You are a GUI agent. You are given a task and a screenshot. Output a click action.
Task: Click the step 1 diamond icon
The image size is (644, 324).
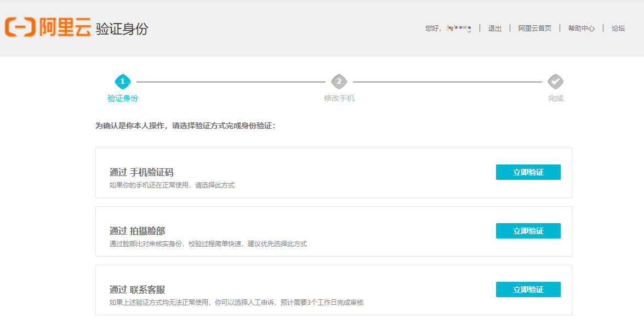pos(122,82)
